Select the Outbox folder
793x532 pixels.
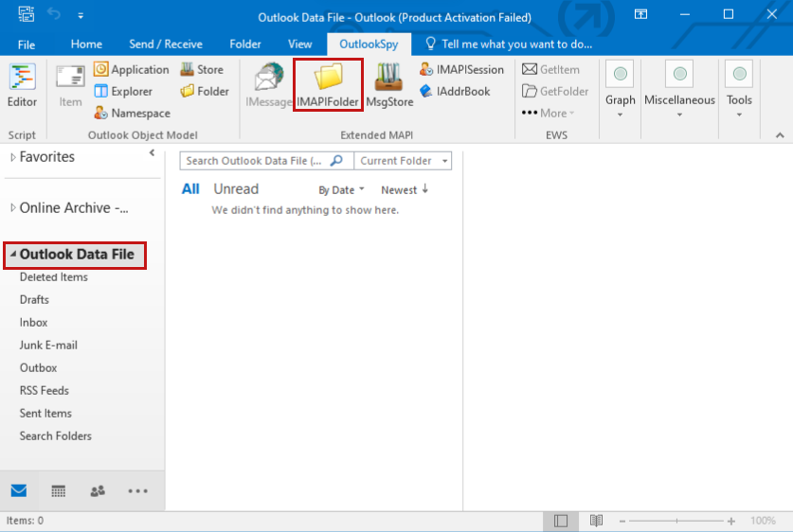click(39, 368)
